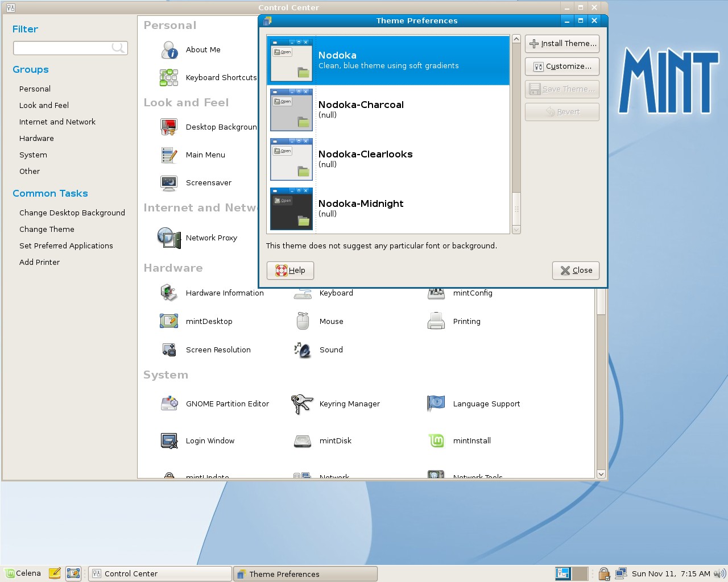728x582 pixels.
Task: Switch to Control Center in taskbar
Action: (159, 573)
